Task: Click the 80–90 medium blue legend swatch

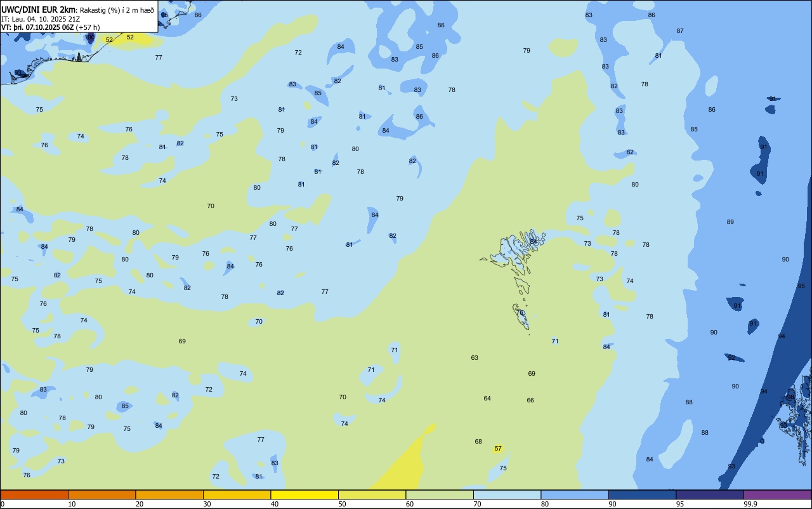Action: coord(575,494)
